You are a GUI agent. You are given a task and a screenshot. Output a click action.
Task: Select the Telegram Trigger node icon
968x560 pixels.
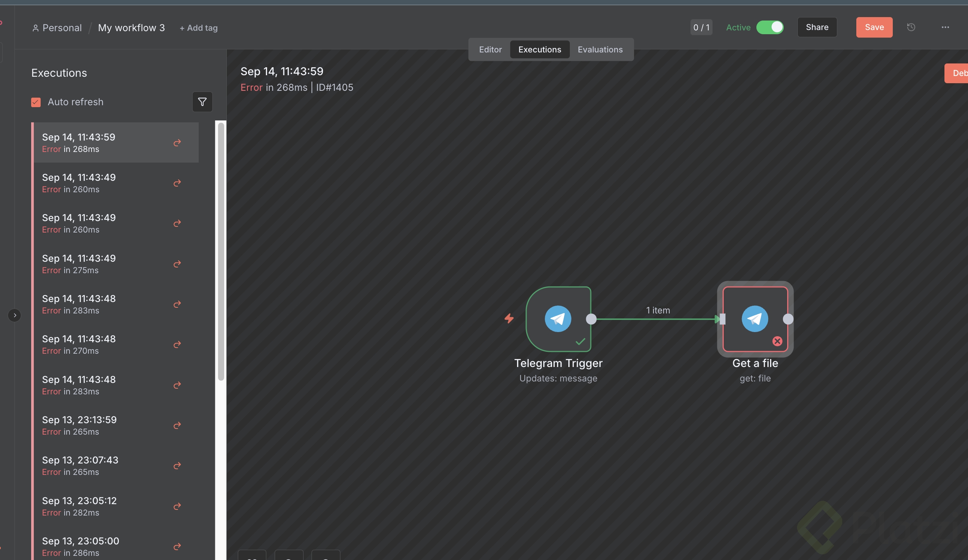tap(558, 319)
